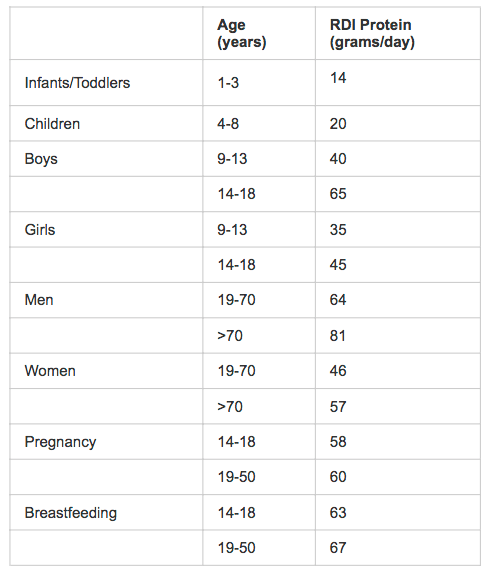Click protein value 57 for women
The image size is (491, 575).
[338, 407]
